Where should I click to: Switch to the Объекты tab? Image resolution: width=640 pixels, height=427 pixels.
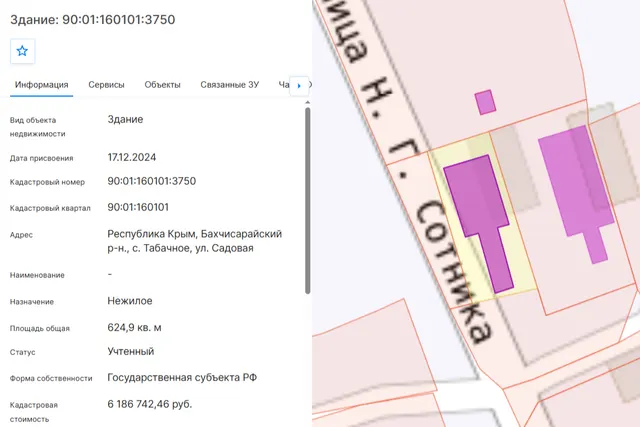pyautogui.click(x=162, y=85)
